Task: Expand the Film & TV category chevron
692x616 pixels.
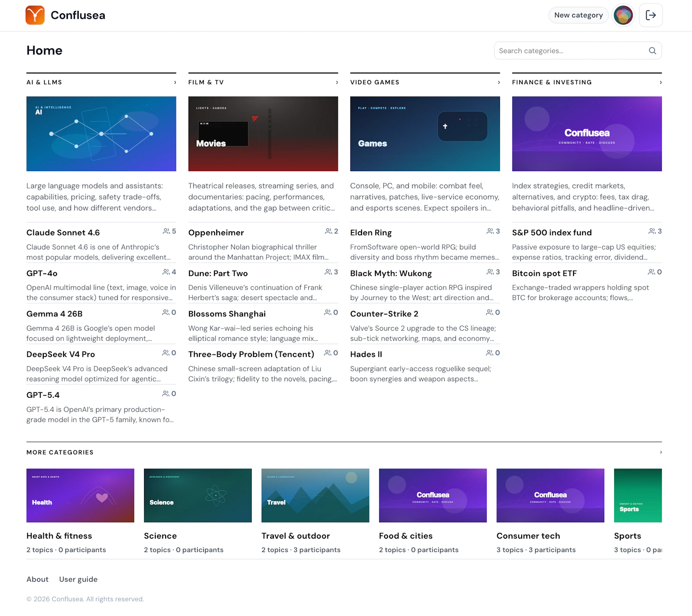Action: point(337,82)
